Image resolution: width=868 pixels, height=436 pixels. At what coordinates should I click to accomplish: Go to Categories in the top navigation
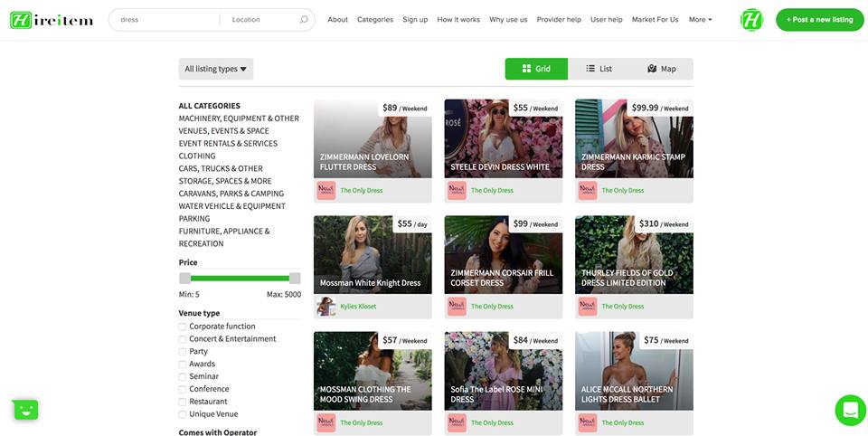[x=374, y=19]
